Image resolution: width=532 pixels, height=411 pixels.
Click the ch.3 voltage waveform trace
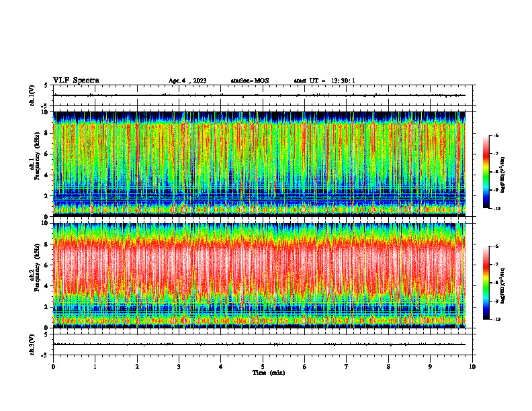click(259, 345)
